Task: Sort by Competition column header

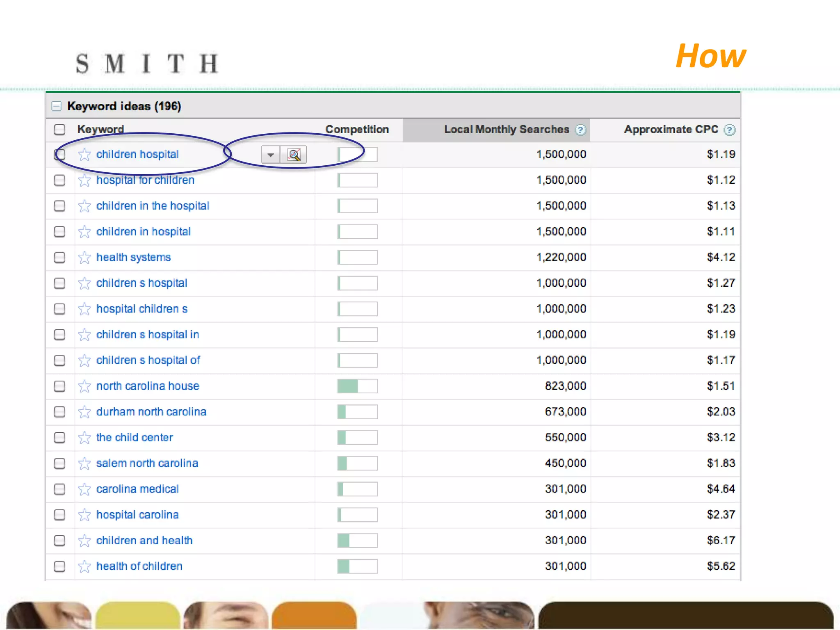Action: 357,130
